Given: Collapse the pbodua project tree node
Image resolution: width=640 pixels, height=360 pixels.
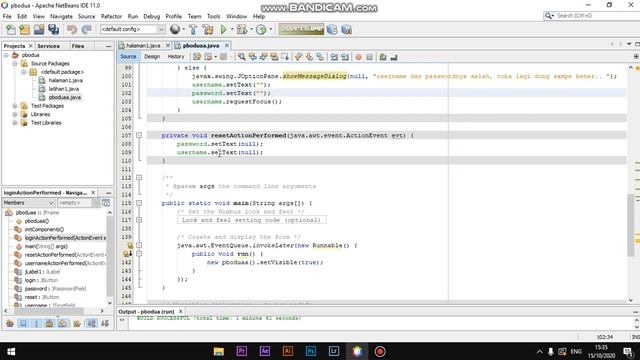Looking at the screenshot, I should [6, 55].
